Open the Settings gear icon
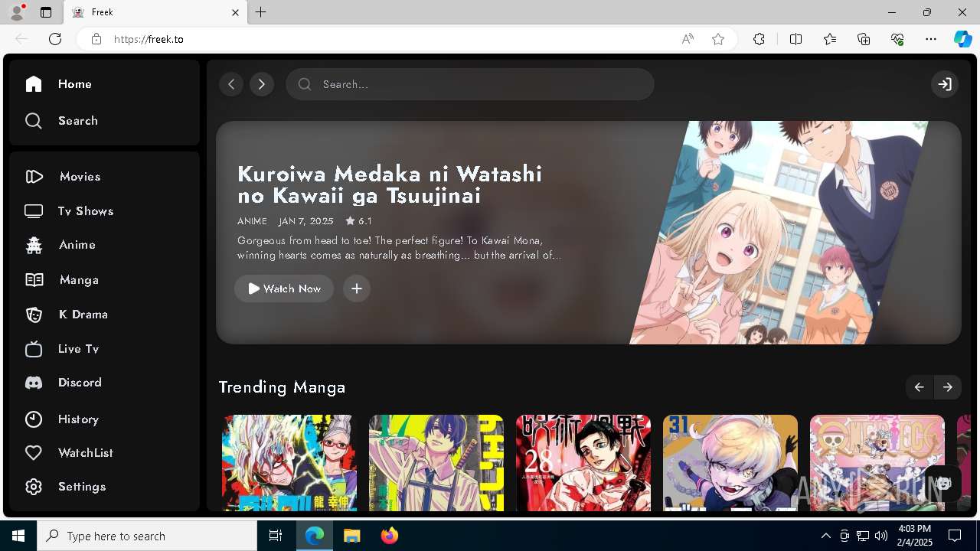This screenshot has width=980, height=551. [34, 487]
